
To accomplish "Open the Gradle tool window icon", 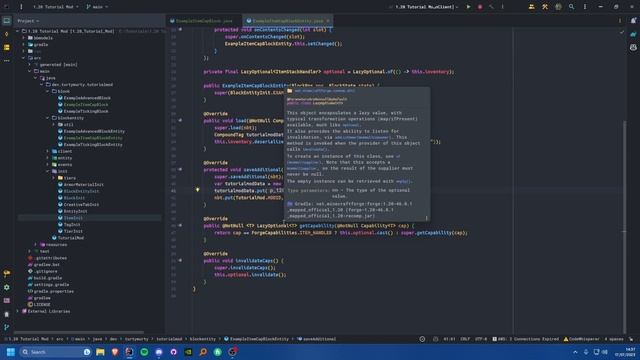I will (633, 34).
